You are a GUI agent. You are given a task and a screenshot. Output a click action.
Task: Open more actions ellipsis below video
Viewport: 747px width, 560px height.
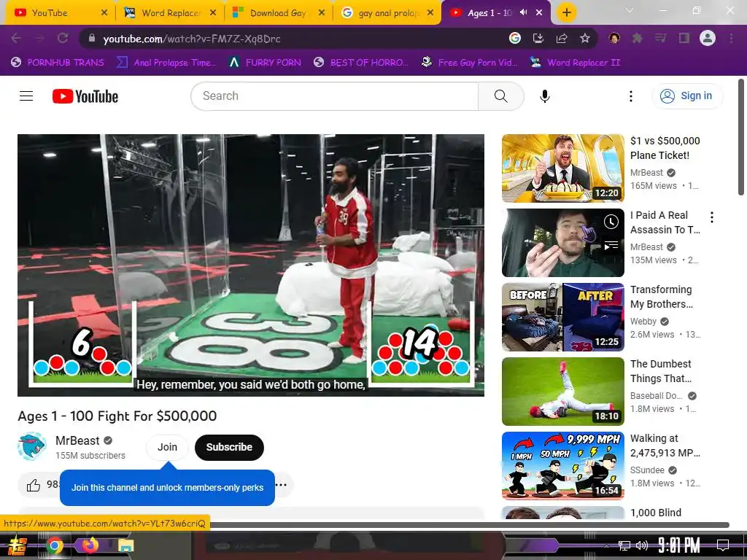[281, 485]
